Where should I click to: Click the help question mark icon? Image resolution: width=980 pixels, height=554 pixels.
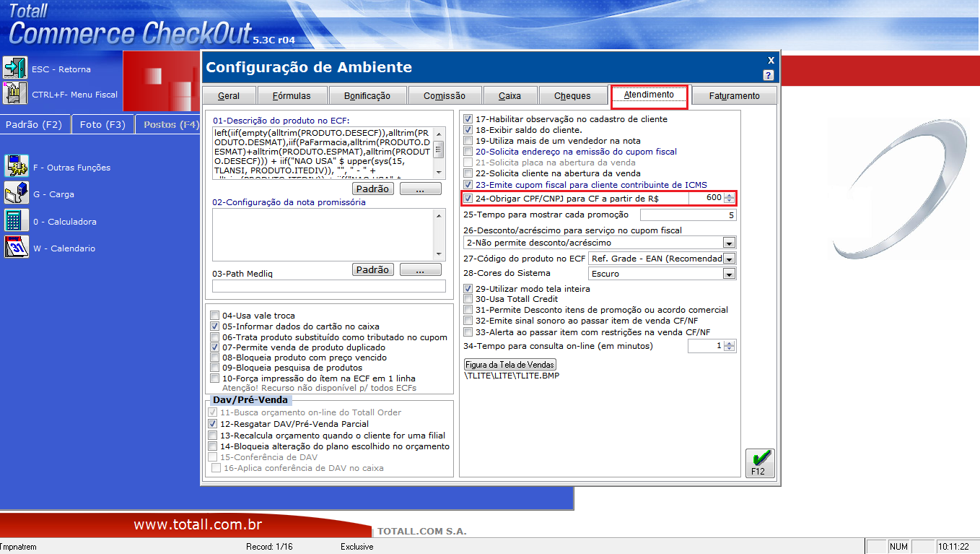click(x=768, y=75)
